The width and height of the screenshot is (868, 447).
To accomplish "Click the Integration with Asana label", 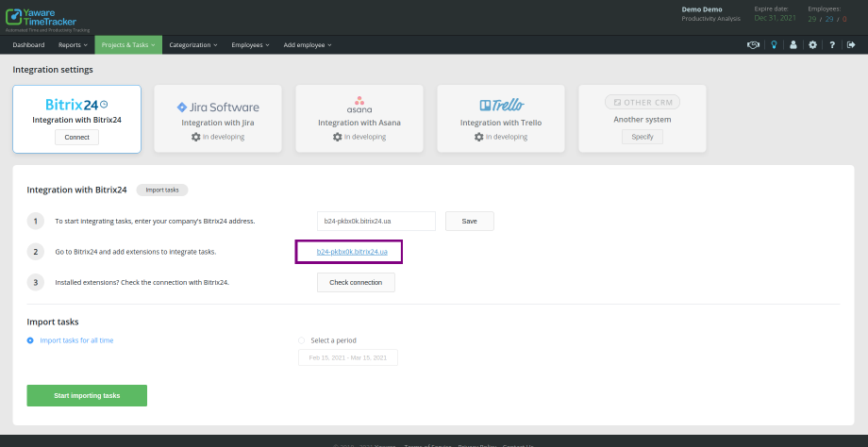I will [x=359, y=123].
